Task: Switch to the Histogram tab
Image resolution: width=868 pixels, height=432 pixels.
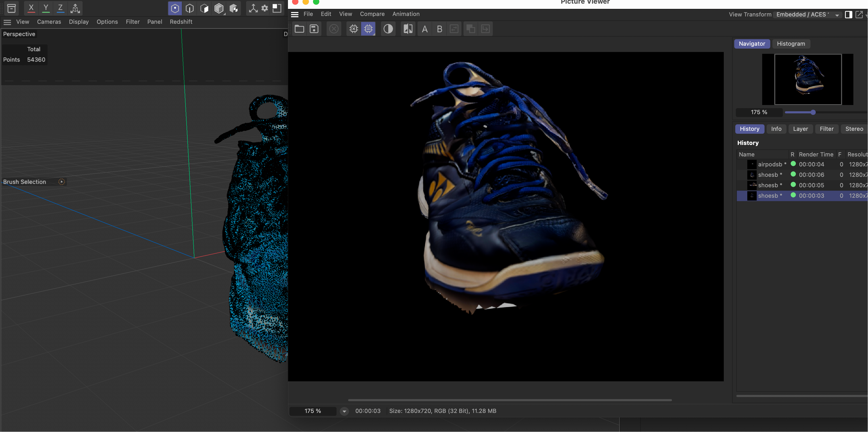Action: click(790, 44)
